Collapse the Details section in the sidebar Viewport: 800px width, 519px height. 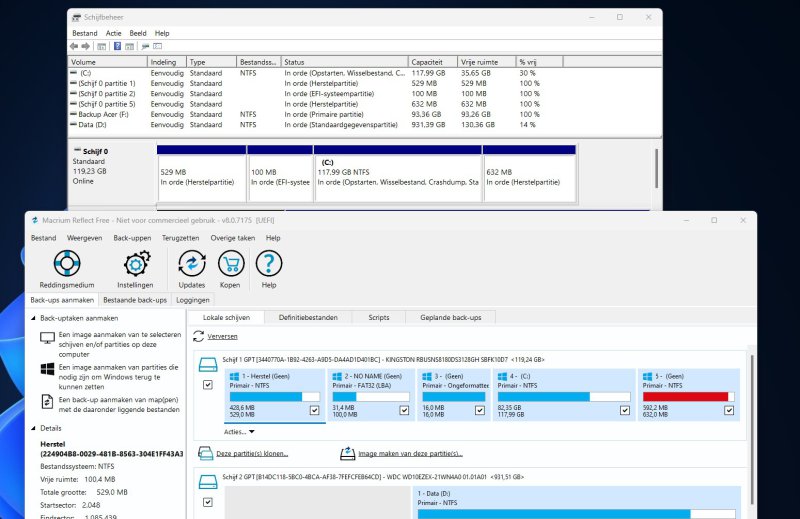[33, 427]
